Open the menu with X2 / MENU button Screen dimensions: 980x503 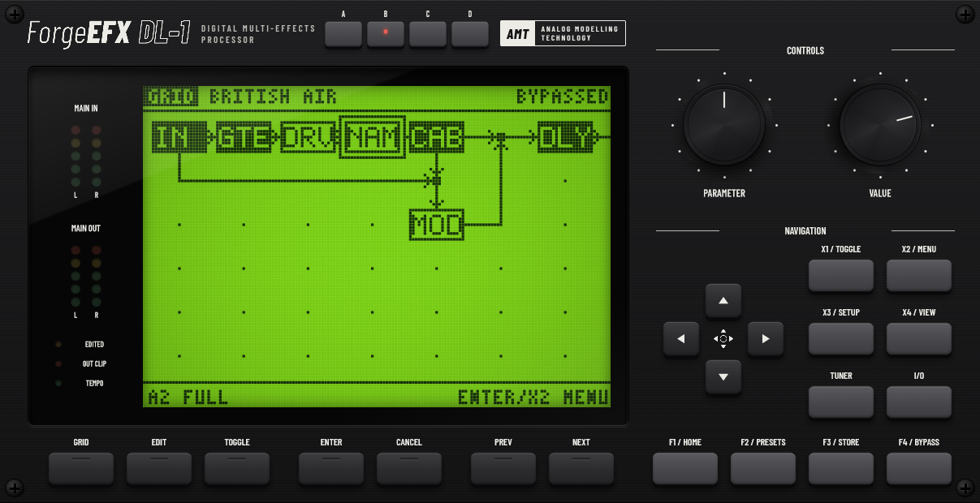pyautogui.click(x=919, y=276)
